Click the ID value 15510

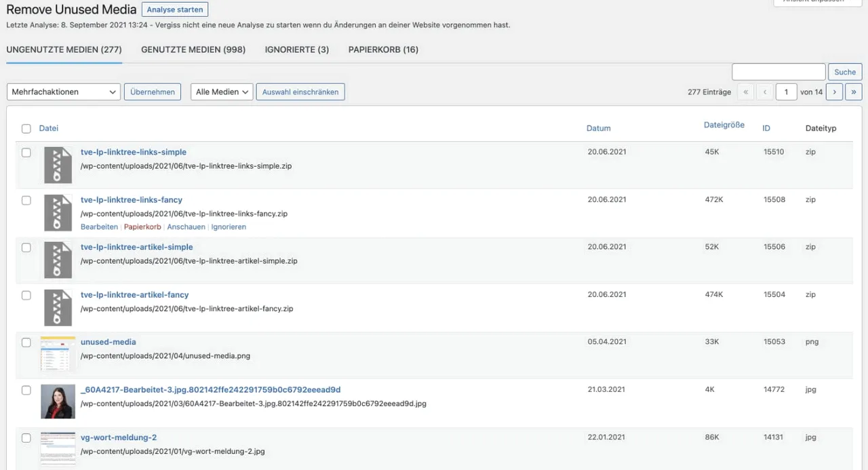(774, 152)
